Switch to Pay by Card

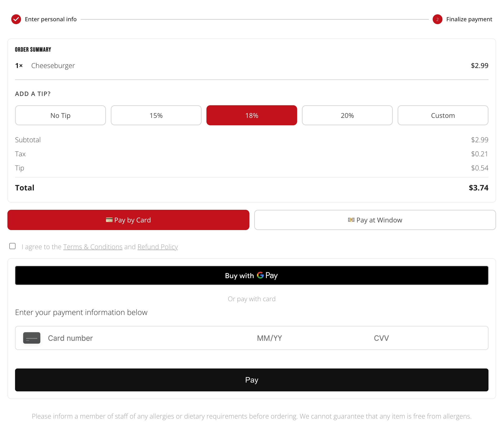(x=128, y=220)
